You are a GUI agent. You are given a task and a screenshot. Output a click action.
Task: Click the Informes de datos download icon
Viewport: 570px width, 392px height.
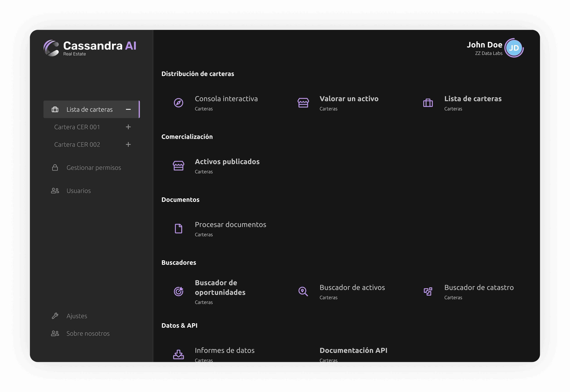[x=178, y=354]
